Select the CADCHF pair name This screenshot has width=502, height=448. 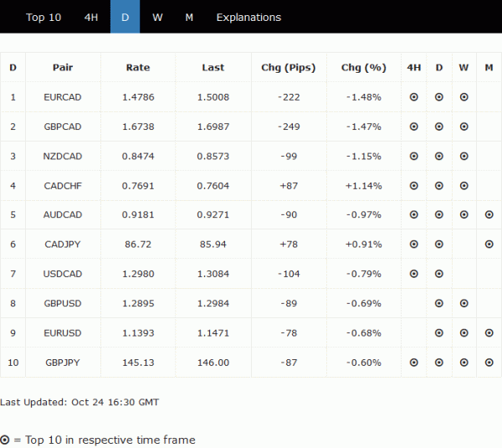(63, 186)
